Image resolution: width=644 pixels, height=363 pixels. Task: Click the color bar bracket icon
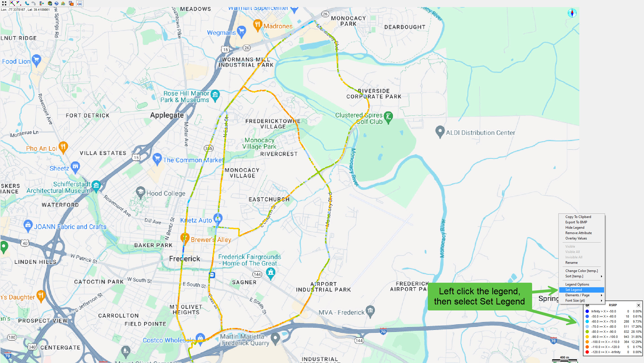click(42, 3)
